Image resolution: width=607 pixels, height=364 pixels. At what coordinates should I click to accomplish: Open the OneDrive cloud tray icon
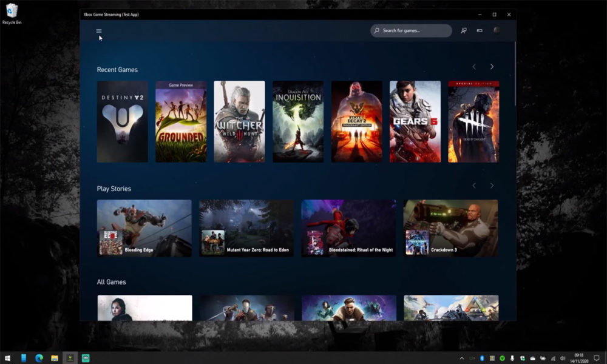coord(533,358)
